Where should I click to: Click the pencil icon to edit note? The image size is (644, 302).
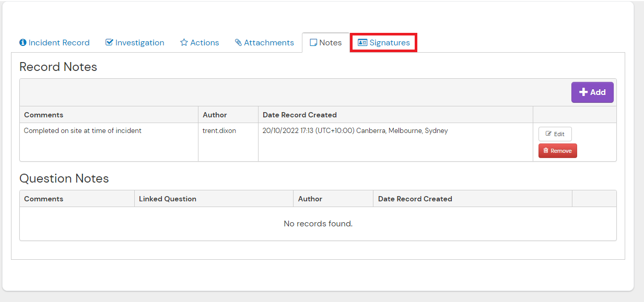[548, 134]
